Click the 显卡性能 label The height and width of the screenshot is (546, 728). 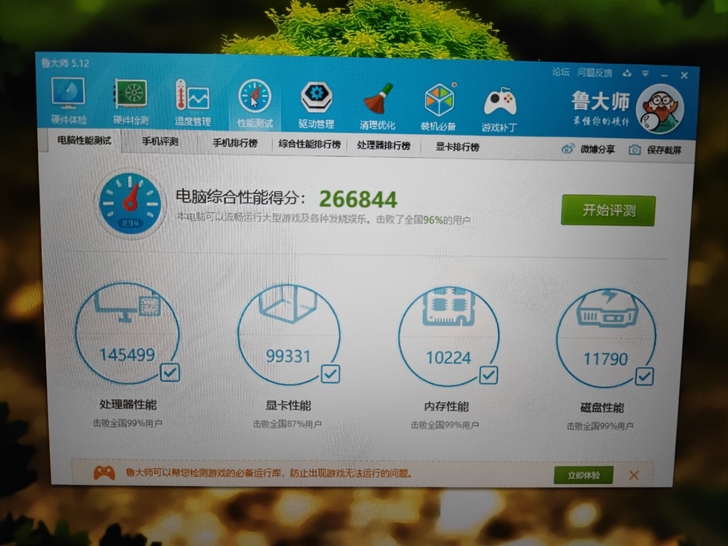288,405
